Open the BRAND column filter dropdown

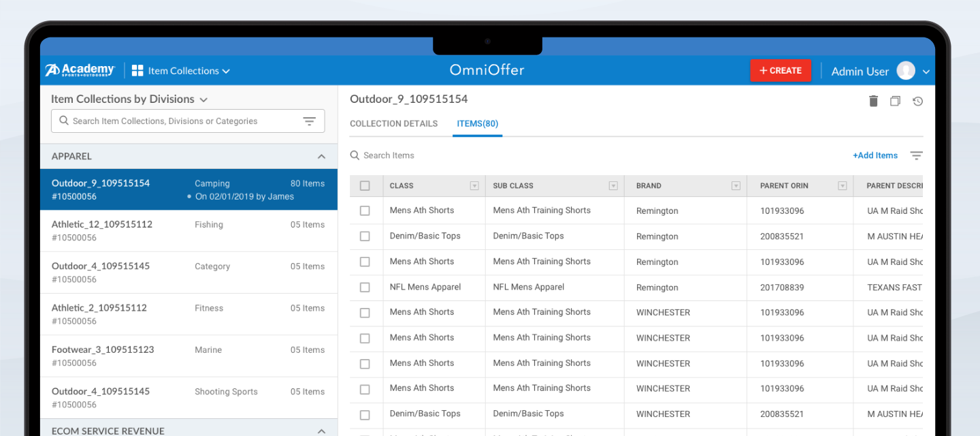(x=735, y=186)
